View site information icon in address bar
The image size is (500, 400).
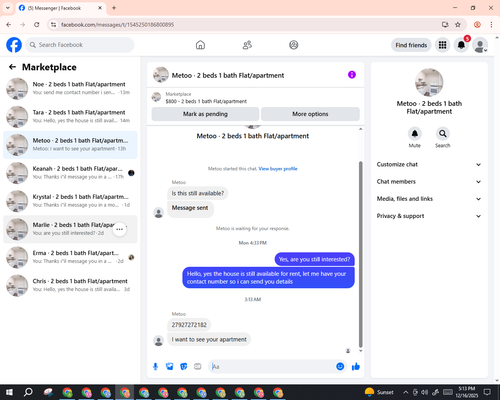[x=54, y=25]
